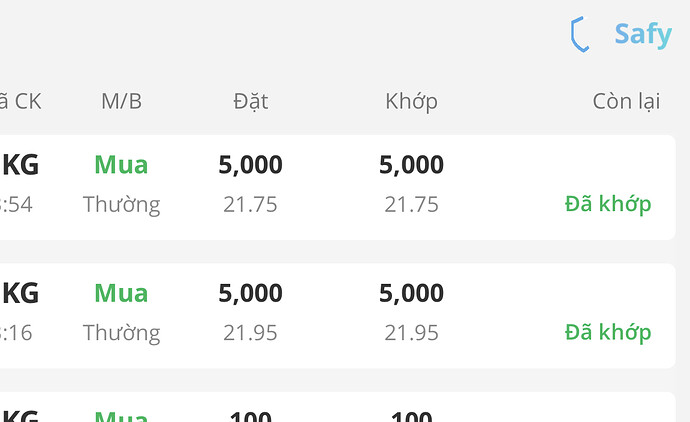690x422 pixels.
Task: Select Thường order type in 21.95 row
Action: pyautogui.click(x=121, y=333)
